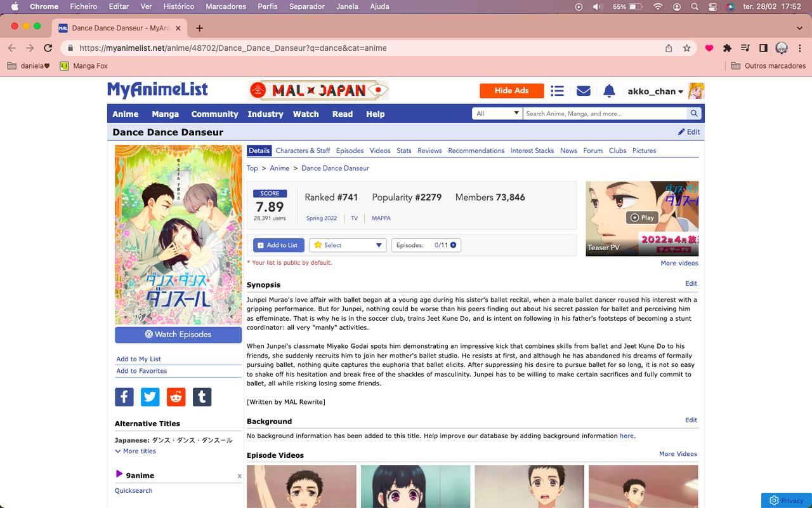Switch to the Pictures tab
812x508 pixels.
click(644, 150)
